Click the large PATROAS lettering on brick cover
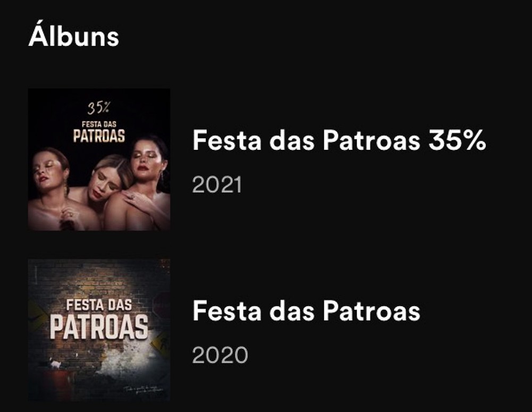 point(99,327)
